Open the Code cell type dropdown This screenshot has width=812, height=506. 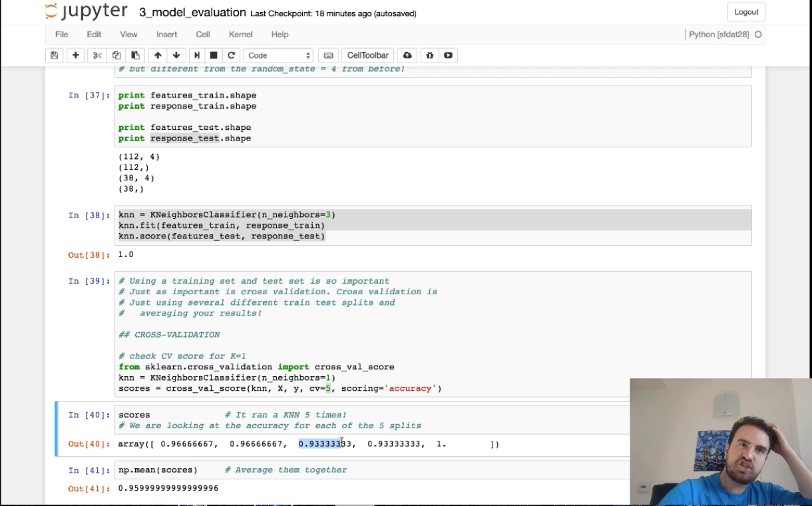point(278,55)
